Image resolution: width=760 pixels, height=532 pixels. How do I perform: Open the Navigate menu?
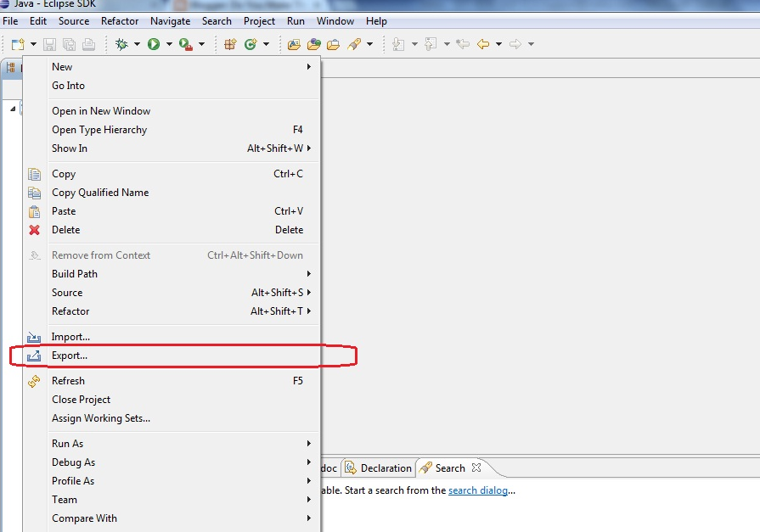(x=170, y=21)
